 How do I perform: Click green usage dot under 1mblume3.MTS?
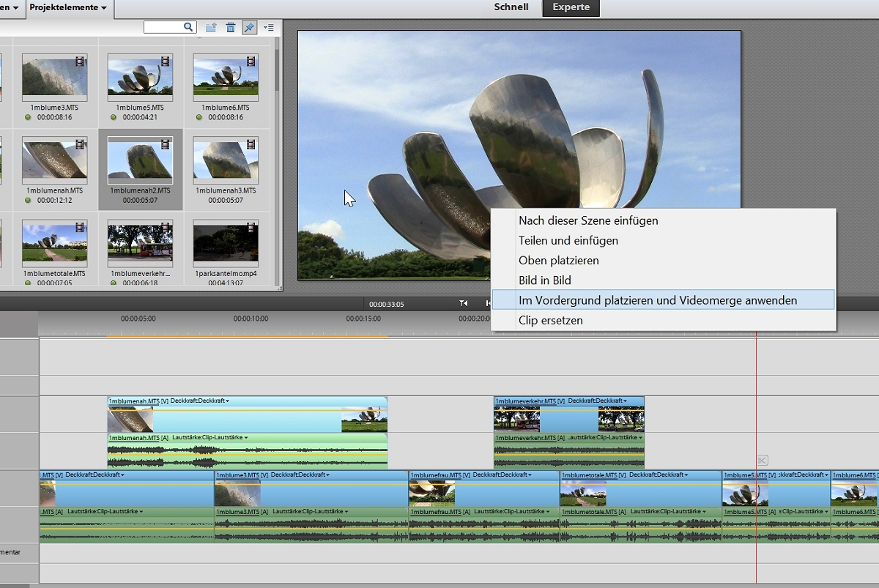[28, 117]
